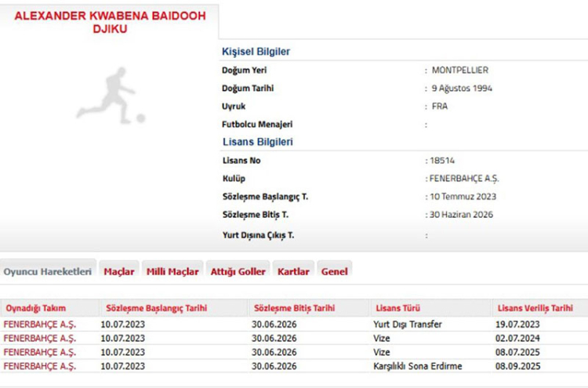Open Fenerbahçe link in Yurt Dışı Transfer row
588x388 pixels.
point(40,325)
